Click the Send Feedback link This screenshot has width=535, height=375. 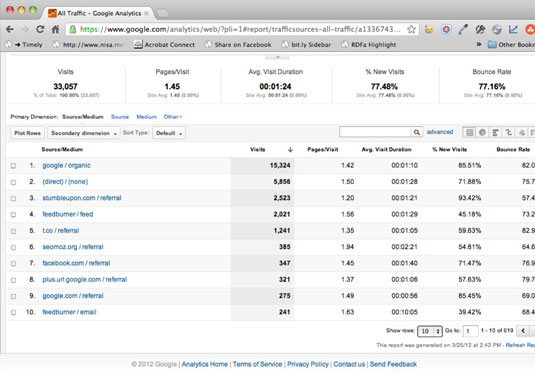click(x=393, y=364)
